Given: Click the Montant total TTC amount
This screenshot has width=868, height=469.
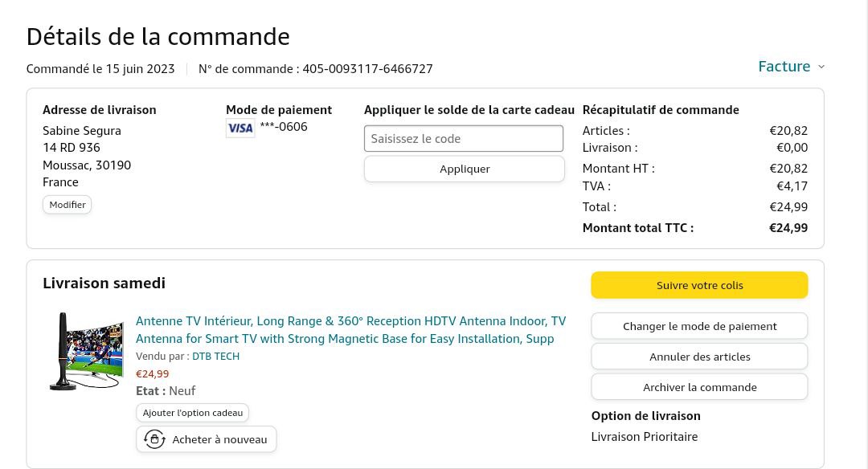Looking at the screenshot, I should (x=788, y=228).
